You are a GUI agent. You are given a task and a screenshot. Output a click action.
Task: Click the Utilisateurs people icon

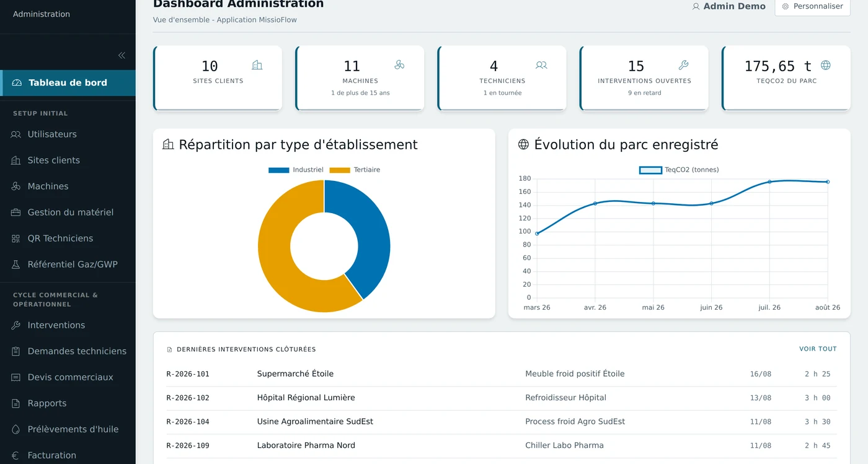pos(16,134)
